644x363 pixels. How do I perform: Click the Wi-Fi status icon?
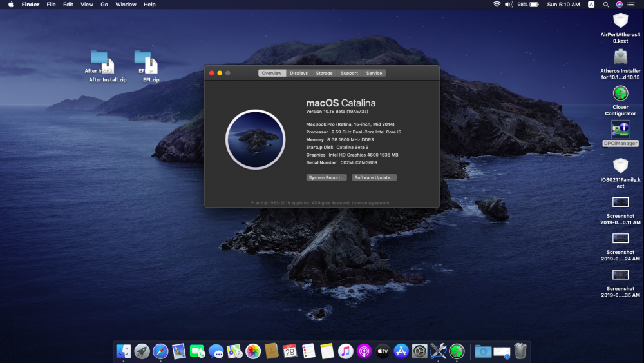coord(497,5)
